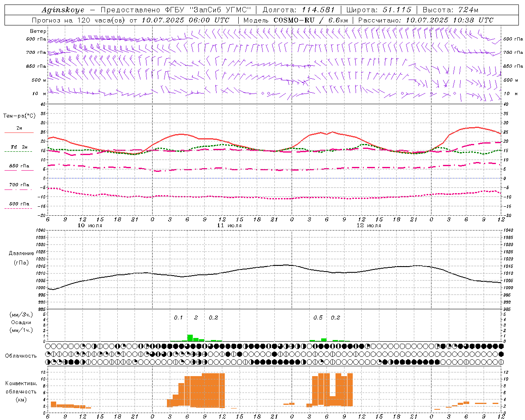The image size is (525, 420).
Task: Click the Конвективн. convective cloud label
Action: tap(21, 383)
